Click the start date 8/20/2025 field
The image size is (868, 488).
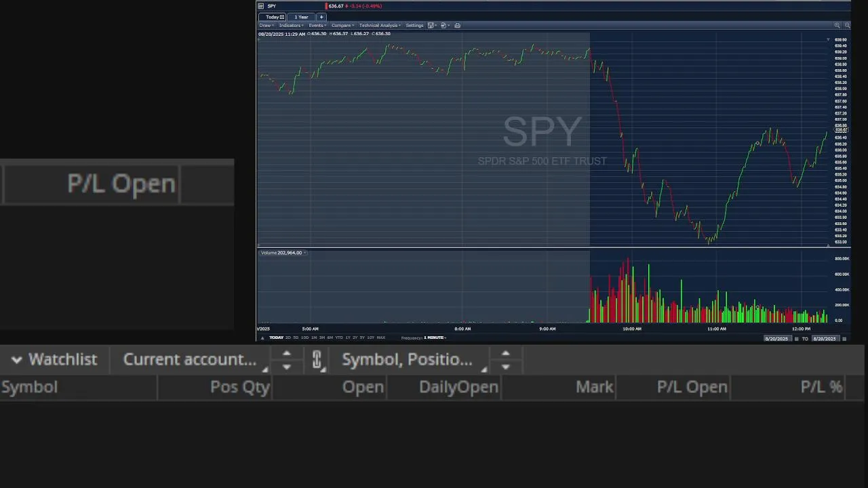pyautogui.click(x=777, y=339)
